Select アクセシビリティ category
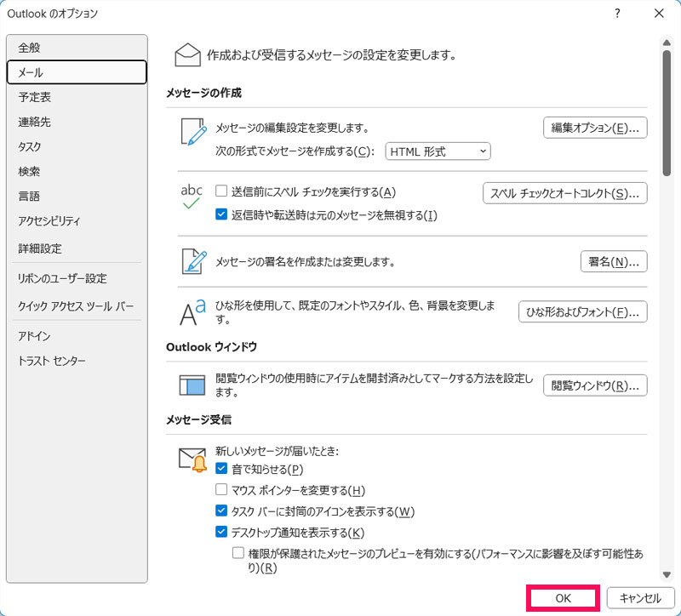 click(77, 220)
